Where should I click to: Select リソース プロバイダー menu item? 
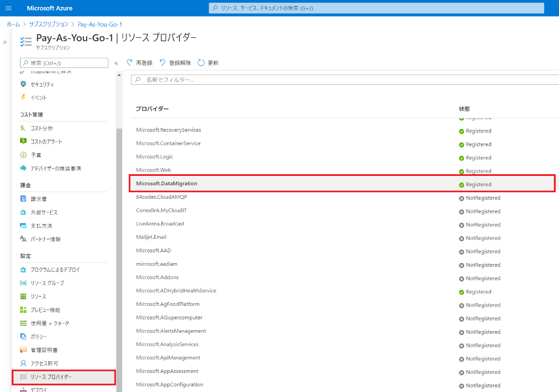[x=64, y=377]
